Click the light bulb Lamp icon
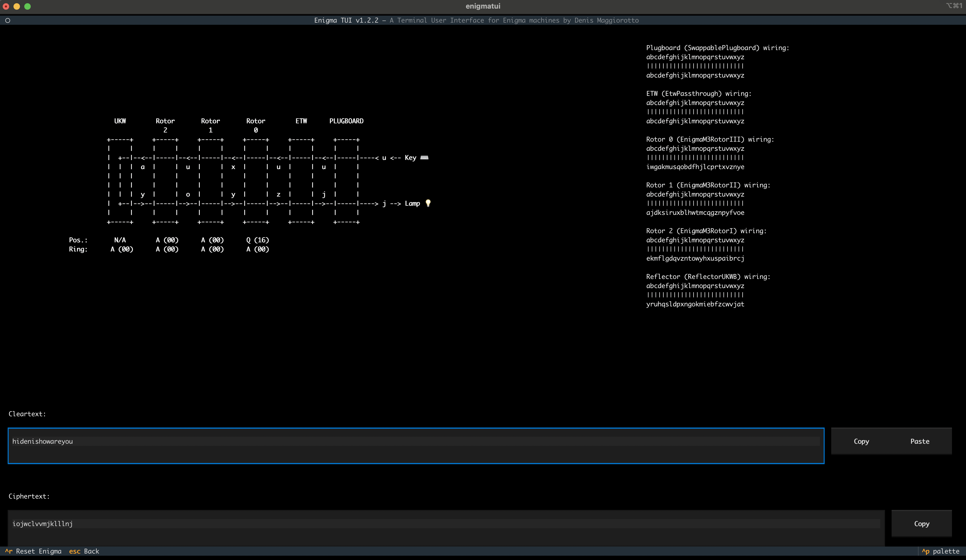Viewport: 966px width, 560px height. (x=428, y=203)
